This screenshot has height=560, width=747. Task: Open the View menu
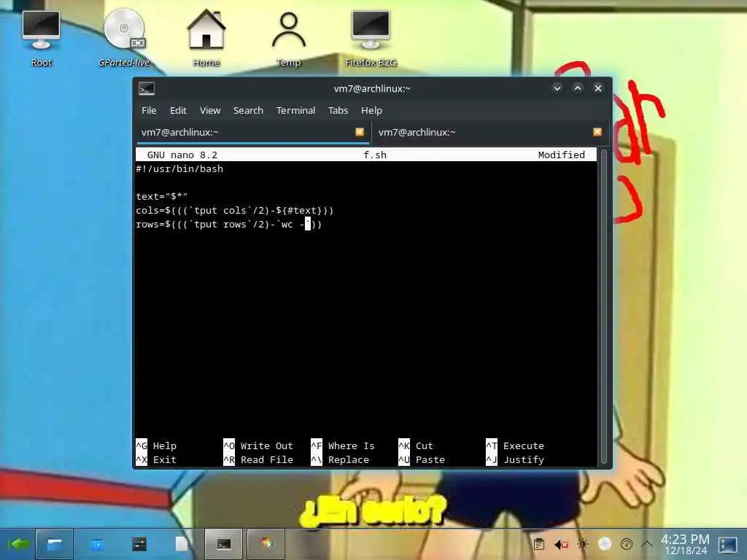210,111
